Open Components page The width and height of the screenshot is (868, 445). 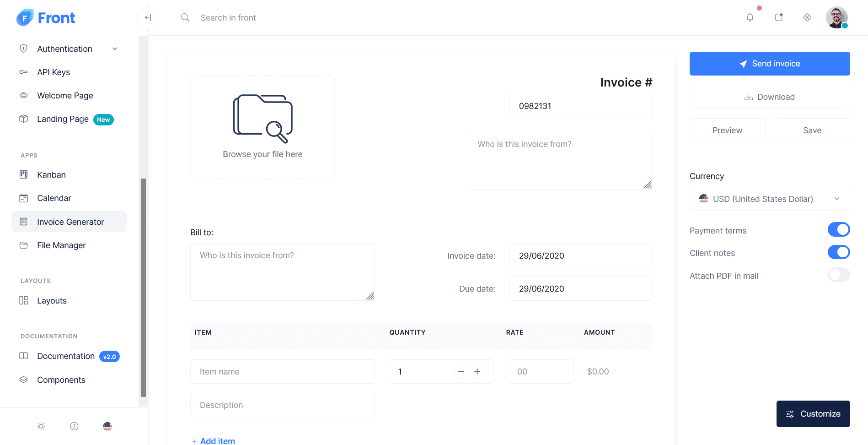pos(69,380)
